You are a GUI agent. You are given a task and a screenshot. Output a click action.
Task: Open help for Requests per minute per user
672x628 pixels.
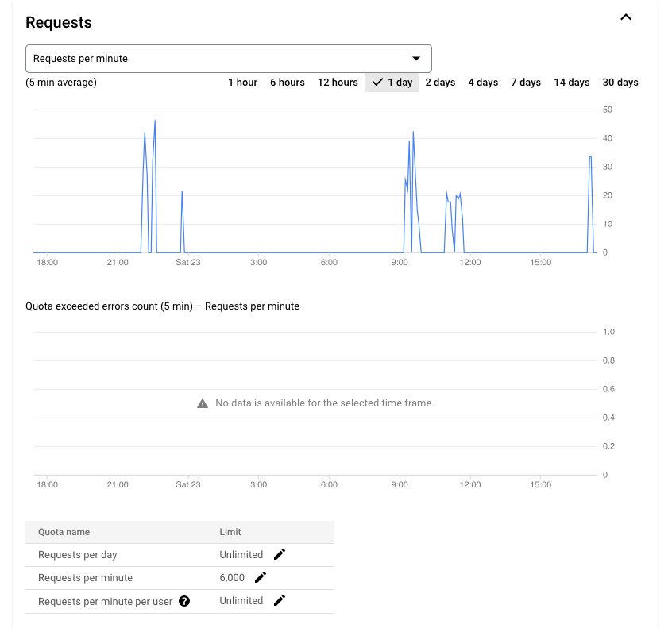click(x=184, y=601)
